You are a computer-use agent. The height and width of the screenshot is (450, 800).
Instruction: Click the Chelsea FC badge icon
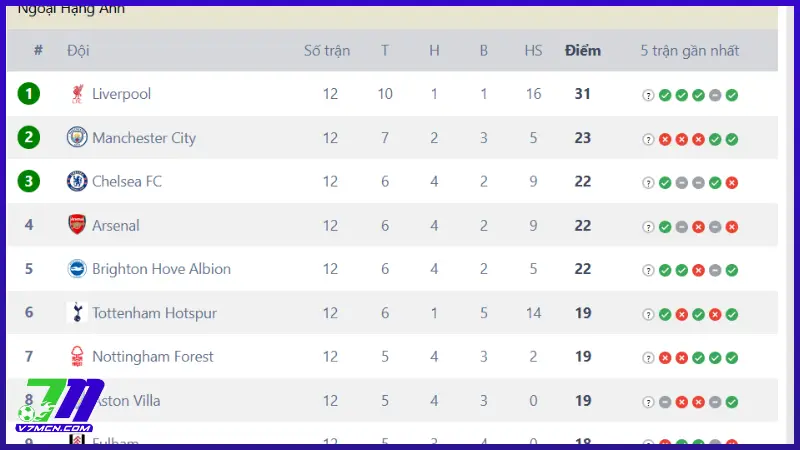click(77, 181)
